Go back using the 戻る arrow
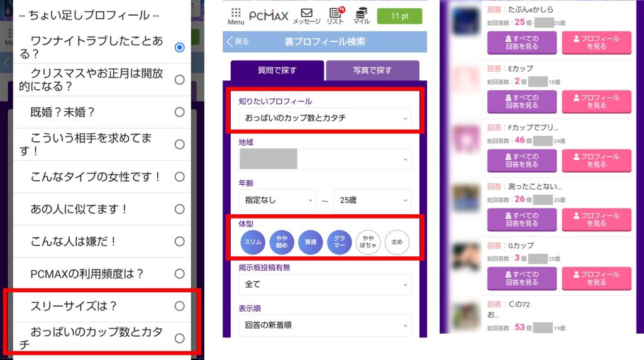The height and width of the screenshot is (360, 644). click(x=237, y=42)
